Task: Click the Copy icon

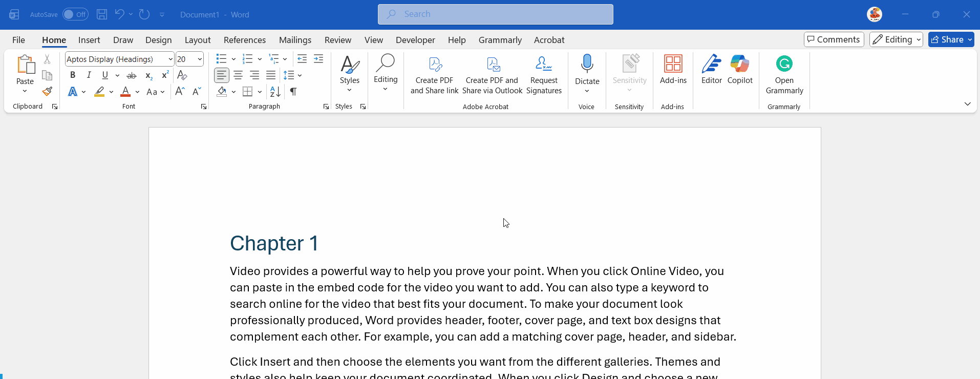Action: point(47,76)
